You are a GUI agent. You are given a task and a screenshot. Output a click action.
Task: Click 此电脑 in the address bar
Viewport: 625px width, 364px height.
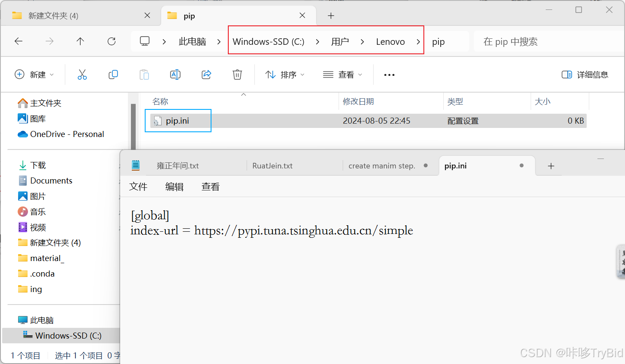pyautogui.click(x=192, y=42)
